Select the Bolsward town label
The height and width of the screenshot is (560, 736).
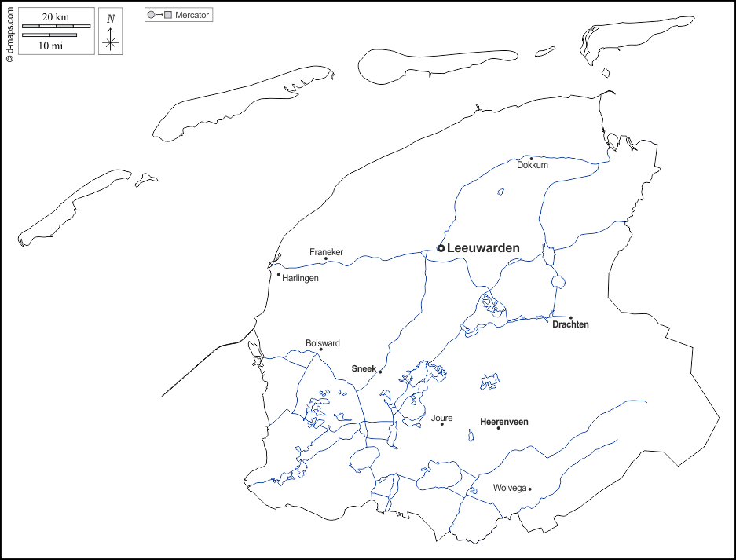(323, 343)
